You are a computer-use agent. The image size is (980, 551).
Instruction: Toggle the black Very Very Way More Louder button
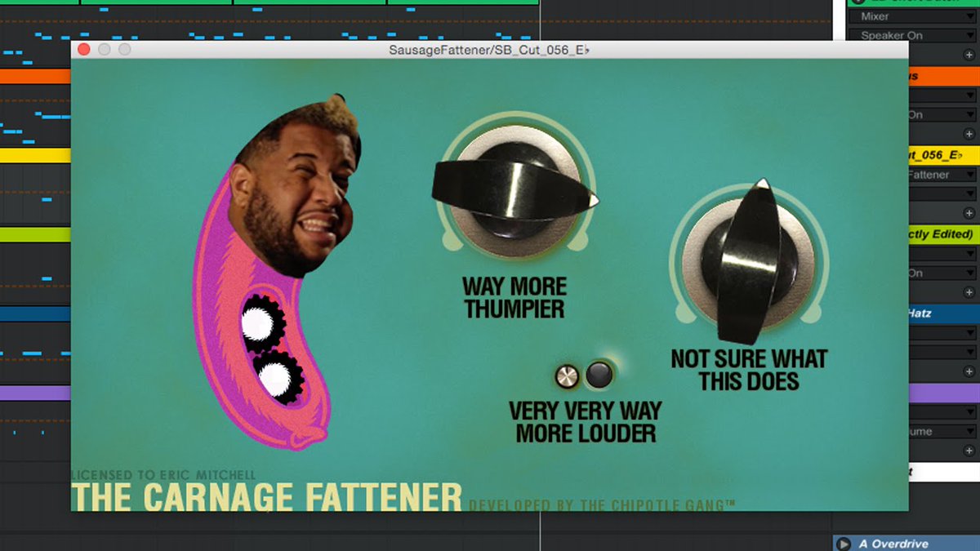click(x=599, y=375)
